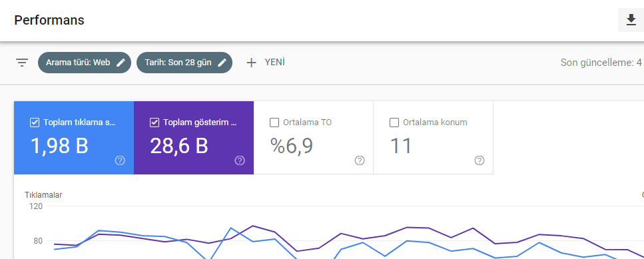Viewport: 644px width, 259px height.
Task: Click the purple impressions line on chart
Action: [x=252, y=226]
